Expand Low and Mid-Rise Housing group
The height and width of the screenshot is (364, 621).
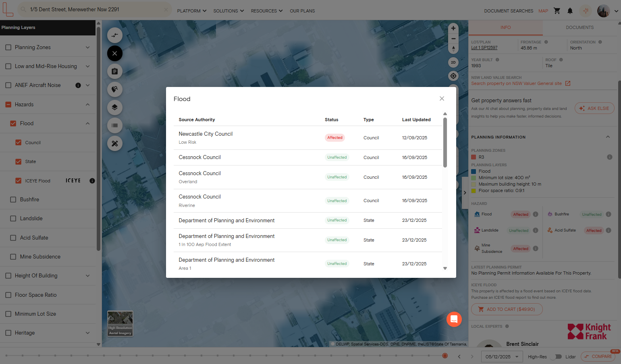point(87,66)
